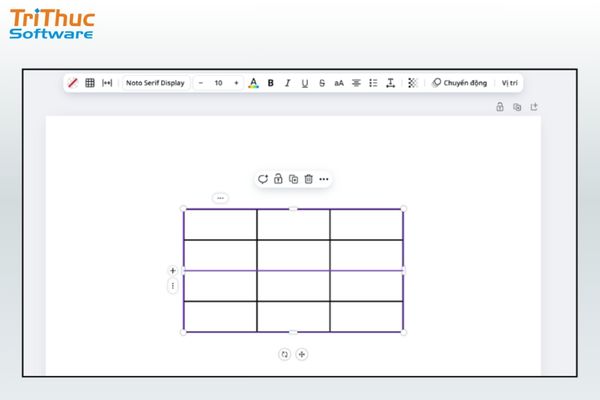Toggle bold formatting
The height and width of the screenshot is (400, 600).
[271, 83]
